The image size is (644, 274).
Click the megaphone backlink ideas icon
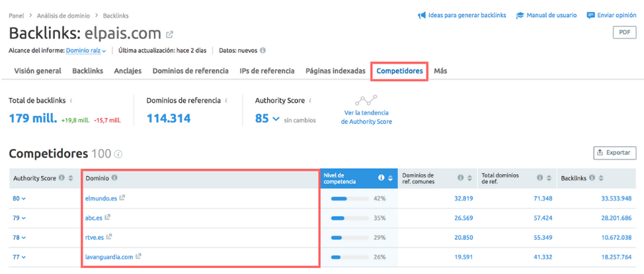pyautogui.click(x=421, y=16)
